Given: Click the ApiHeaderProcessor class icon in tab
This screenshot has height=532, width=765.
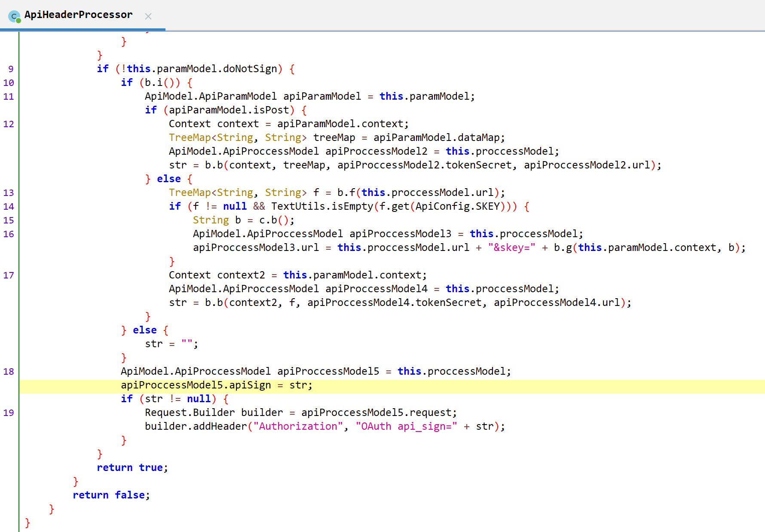Looking at the screenshot, I should (14, 16).
